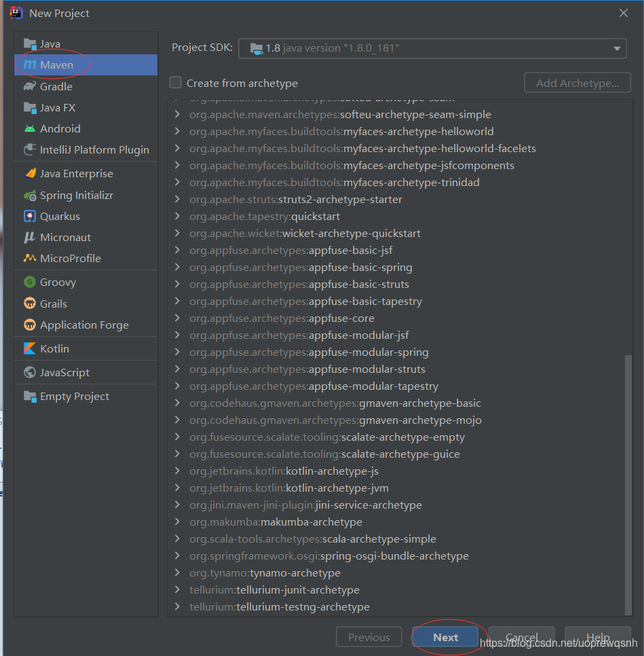Expand kotlin-archetype-jvm node
Viewport: 644px width, 656px height.
click(x=177, y=488)
